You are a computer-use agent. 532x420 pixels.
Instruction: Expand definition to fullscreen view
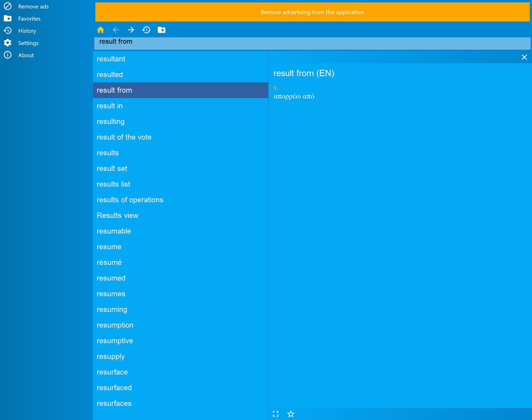pyautogui.click(x=276, y=414)
